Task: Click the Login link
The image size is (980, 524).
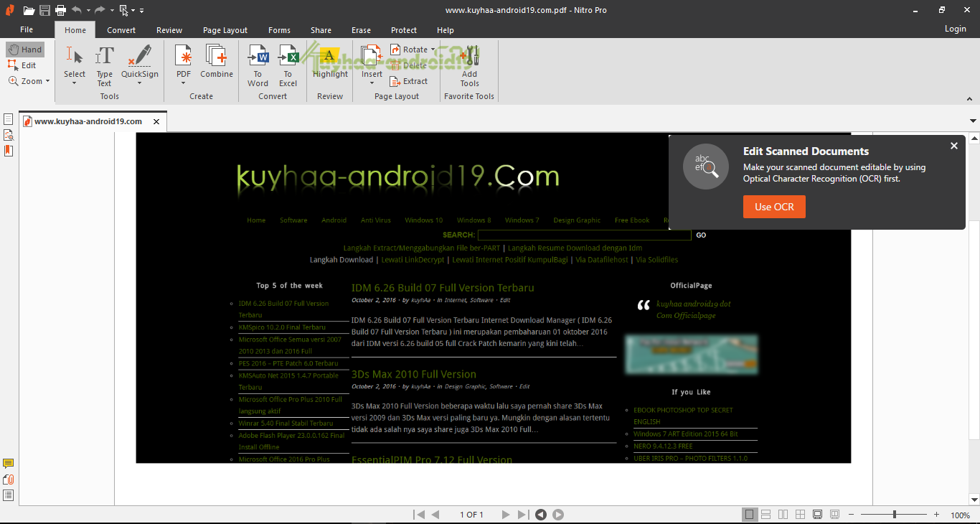Action: [956, 29]
